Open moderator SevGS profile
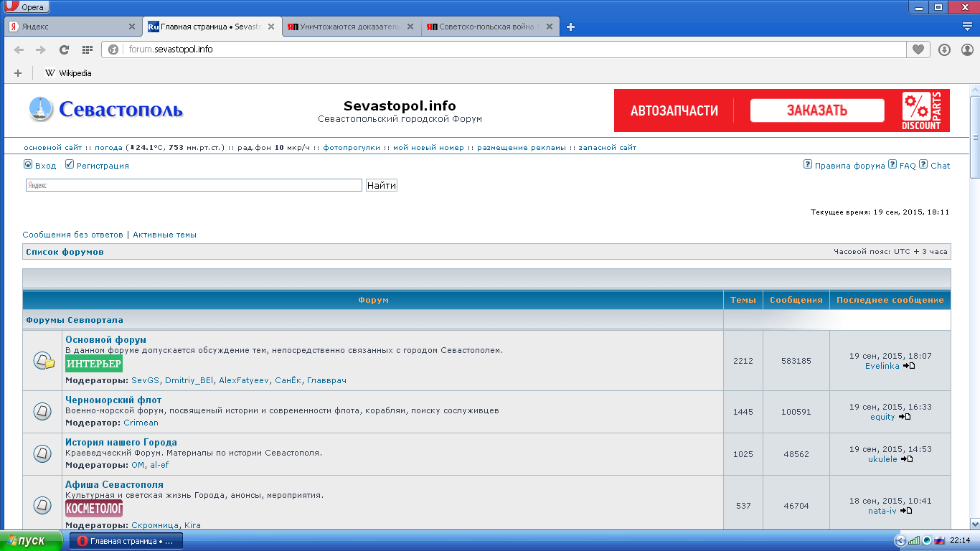Screen dimensions: 980x551 coord(146,380)
